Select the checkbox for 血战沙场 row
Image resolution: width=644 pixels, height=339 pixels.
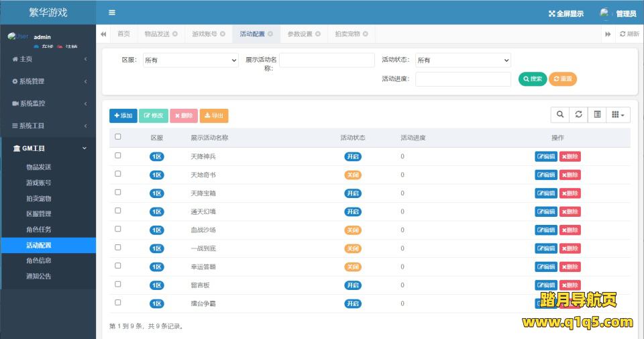pyautogui.click(x=118, y=229)
